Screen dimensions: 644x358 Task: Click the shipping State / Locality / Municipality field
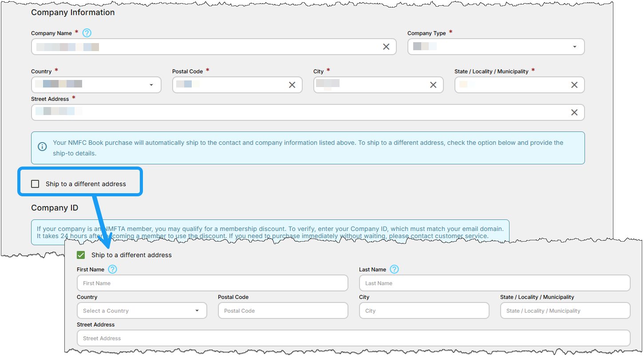[x=565, y=311]
